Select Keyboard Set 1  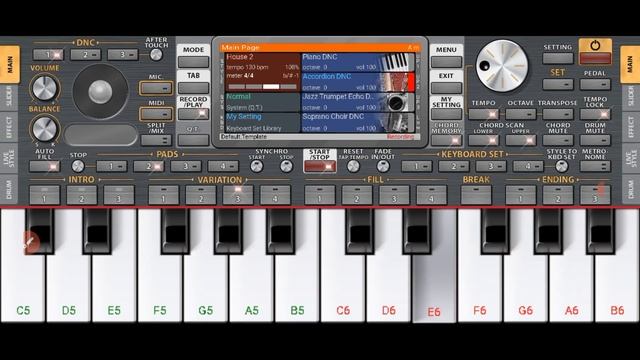click(416, 166)
